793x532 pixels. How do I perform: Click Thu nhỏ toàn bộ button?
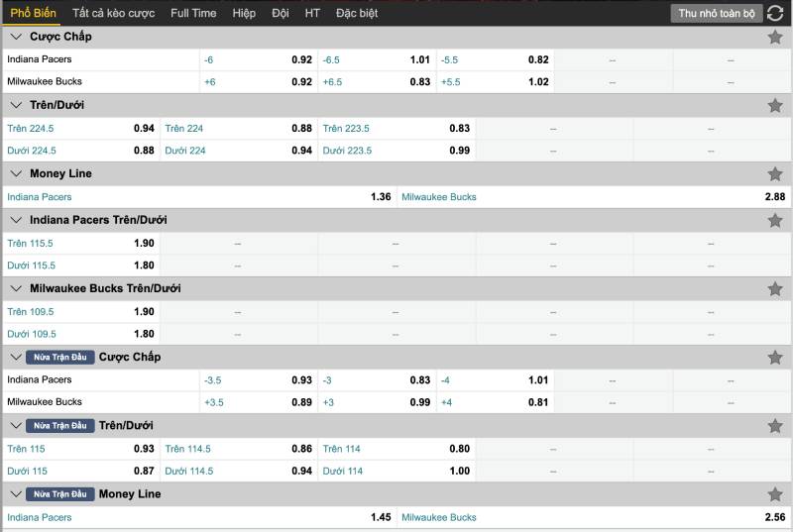click(717, 13)
